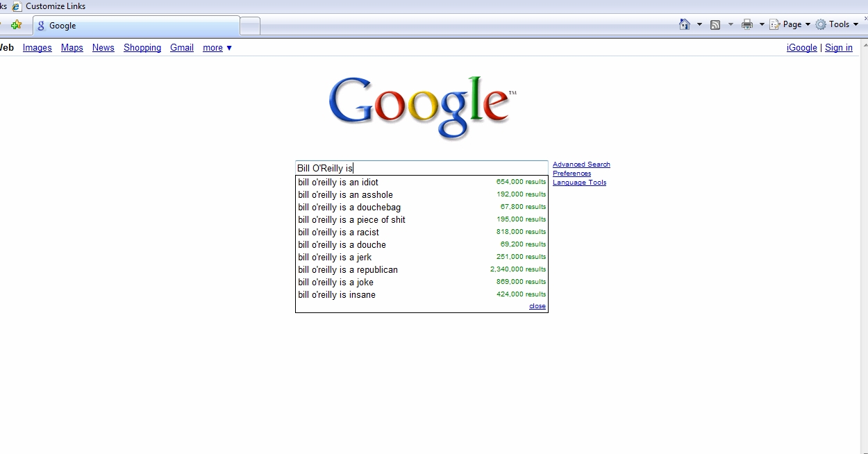Viewport: 868px width, 454px height.
Task: Open the Tools dropdown arrow
Action: (856, 24)
